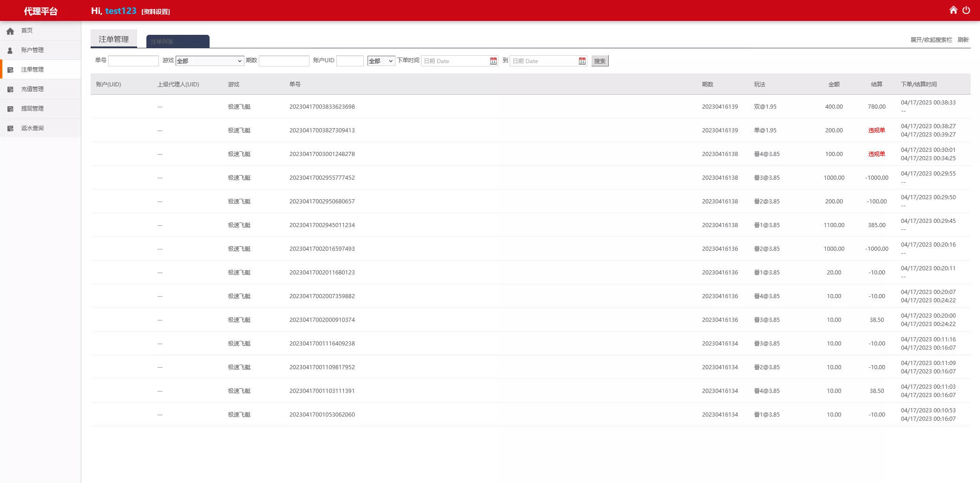Select the 注单管理 tab

pyautogui.click(x=114, y=39)
